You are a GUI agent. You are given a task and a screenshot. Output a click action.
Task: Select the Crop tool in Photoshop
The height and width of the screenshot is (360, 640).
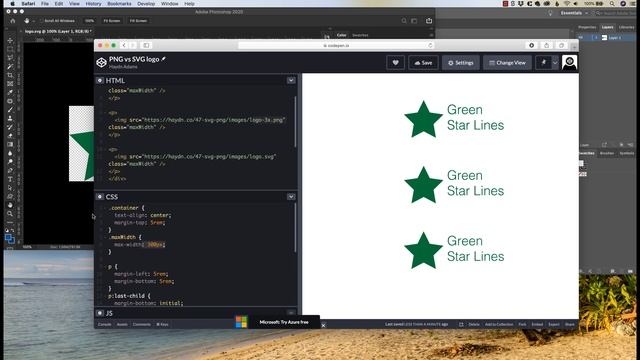click(x=10, y=75)
